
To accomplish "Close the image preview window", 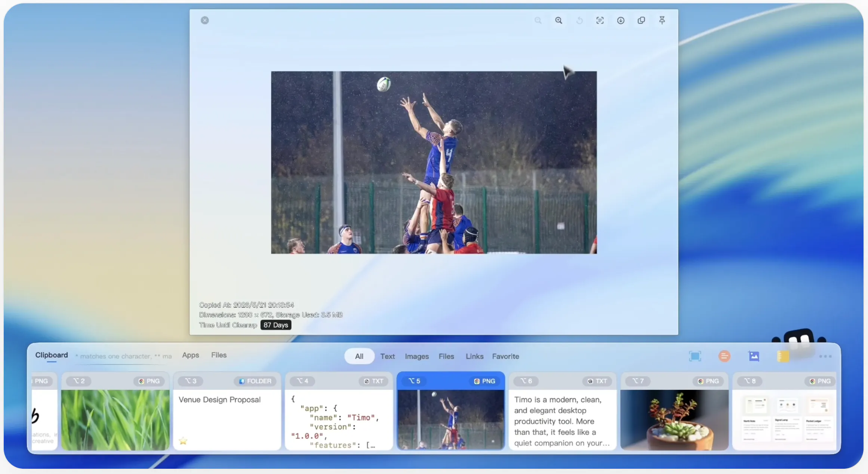I will pyautogui.click(x=205, y=20).
